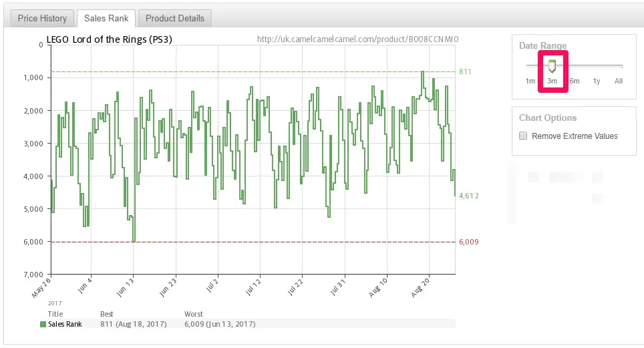The height and width of the screenshot is (348, 644).
Task: Click the May 26 axis label
Action: pos(41,287)
